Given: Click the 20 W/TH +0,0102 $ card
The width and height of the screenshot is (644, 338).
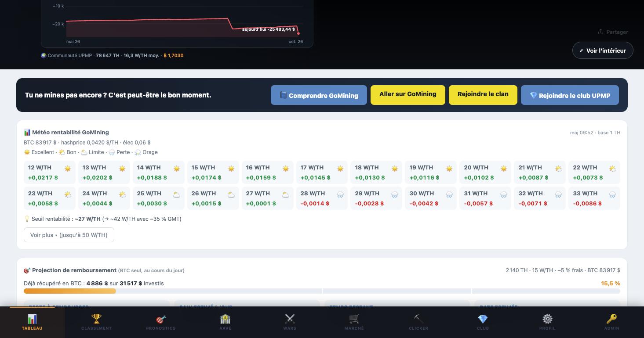Looking at the screenshot, I should tap(485, 173).
